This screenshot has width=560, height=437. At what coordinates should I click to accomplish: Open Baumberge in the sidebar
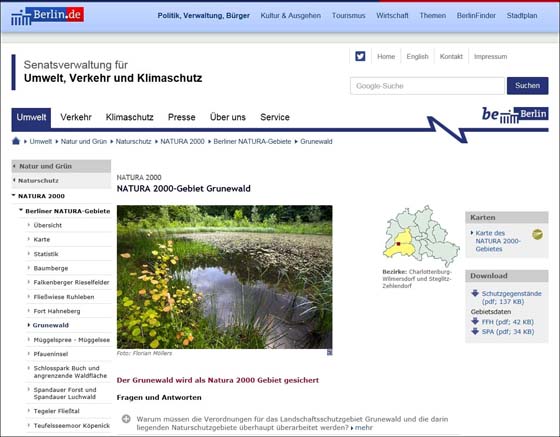50,268
